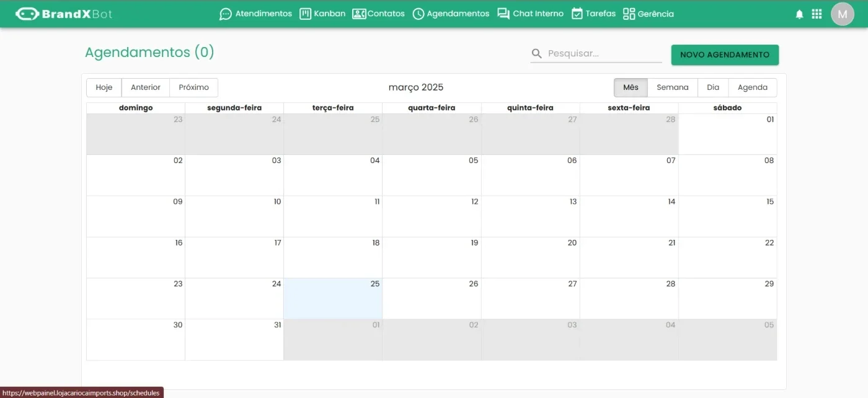Open user avatar M menu

point(843,14)
